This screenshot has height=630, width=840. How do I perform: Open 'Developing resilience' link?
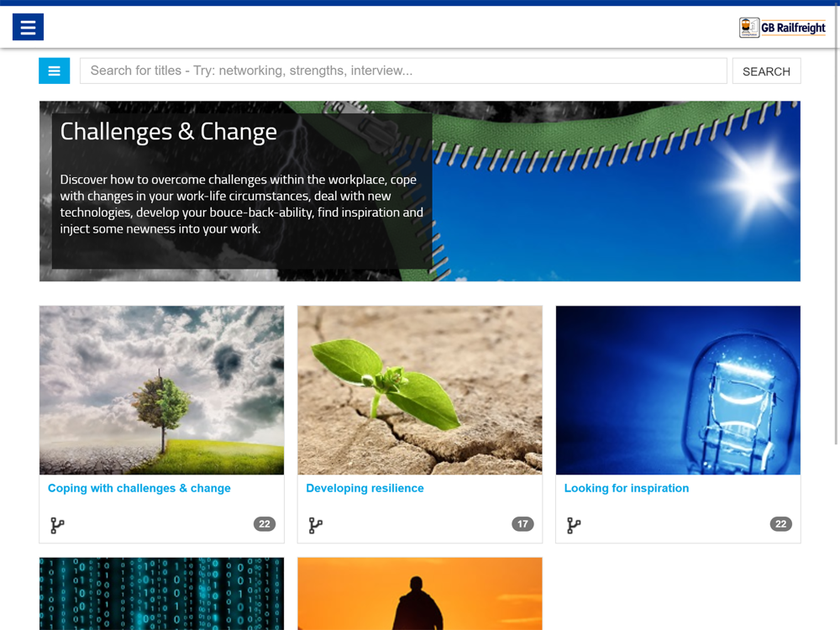(x=365, y=488)
